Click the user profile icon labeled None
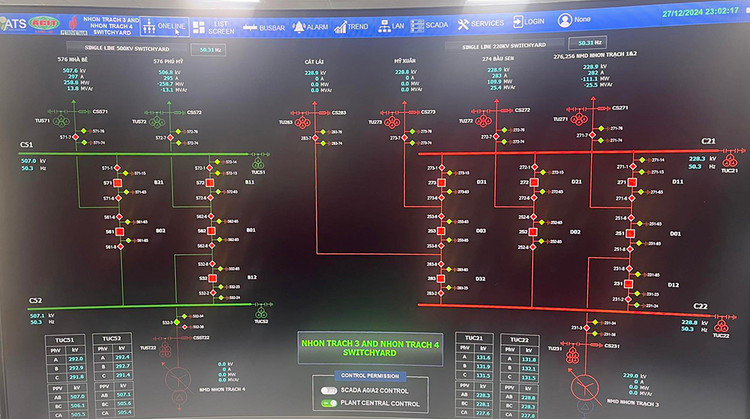This screenshot has height=419, width=750. pyautogui.click(x=566, y=21)
